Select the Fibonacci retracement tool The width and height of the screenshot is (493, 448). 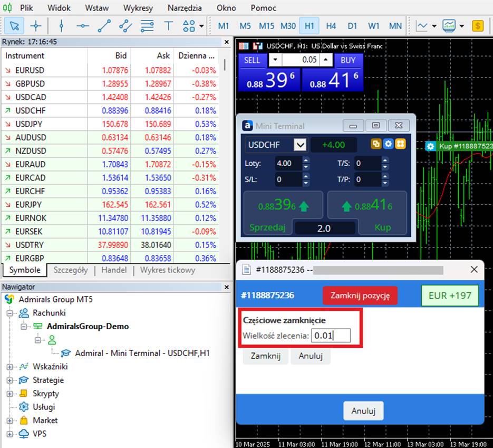[147, 26]
